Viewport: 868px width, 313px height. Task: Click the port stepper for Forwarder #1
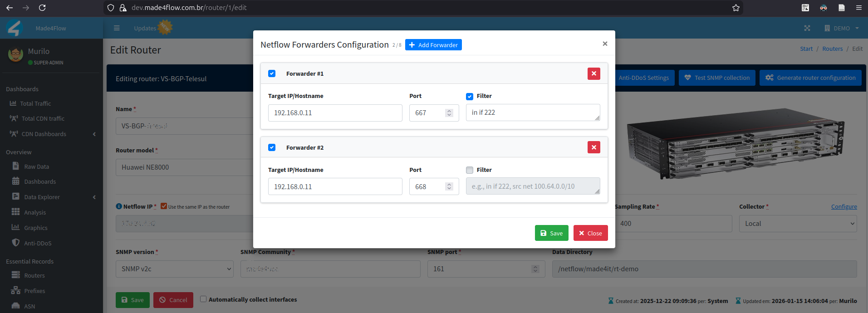(x=449, y=113)
